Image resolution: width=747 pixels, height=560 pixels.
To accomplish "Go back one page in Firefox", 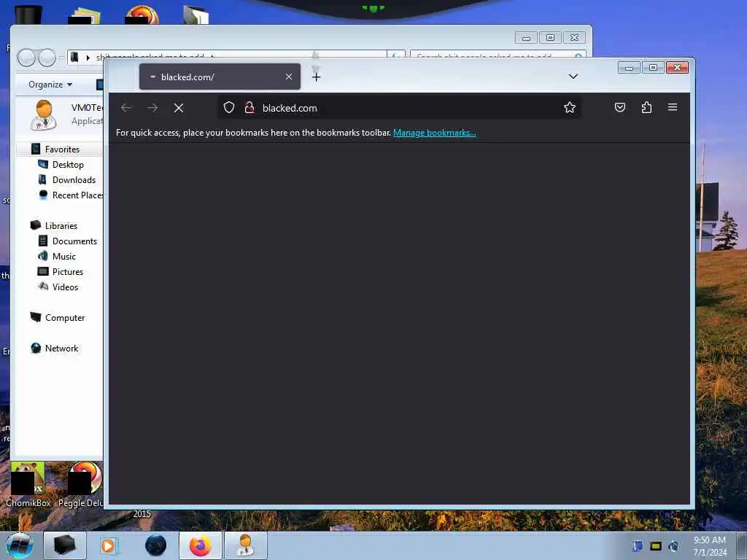I will tap(126, 108).
